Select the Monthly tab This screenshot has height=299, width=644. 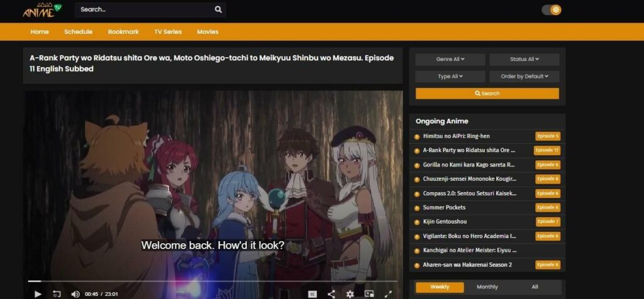[487, 287]
